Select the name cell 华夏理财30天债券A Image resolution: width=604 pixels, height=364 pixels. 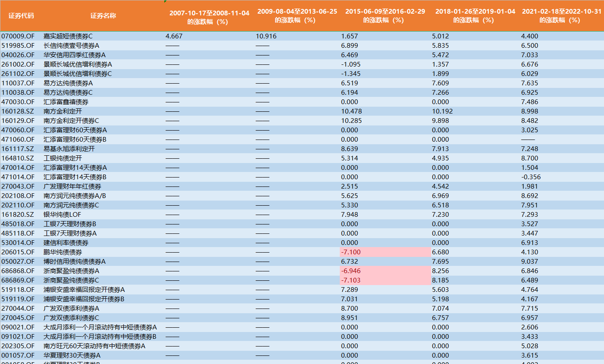tap(72, 355)
